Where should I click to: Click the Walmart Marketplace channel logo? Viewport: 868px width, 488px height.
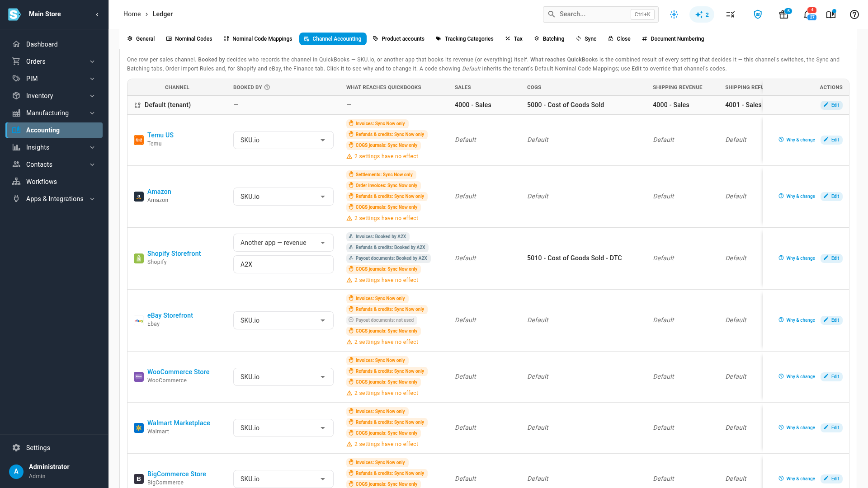click(139, 428)
